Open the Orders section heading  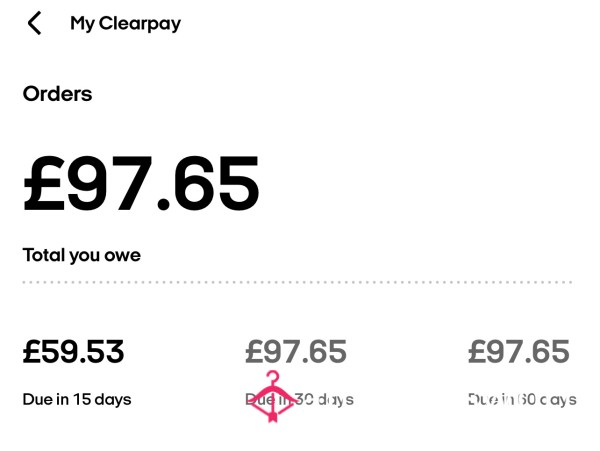tap(57, 94)
